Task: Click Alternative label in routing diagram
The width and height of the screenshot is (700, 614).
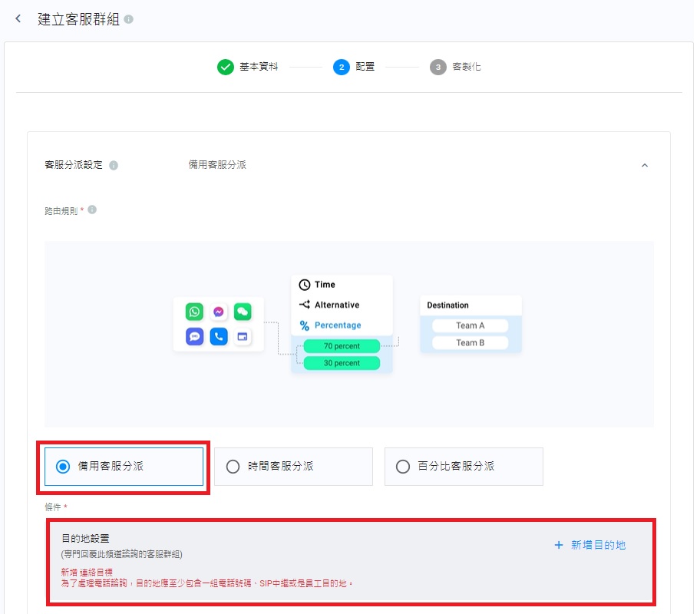Action: coord(337,305)
